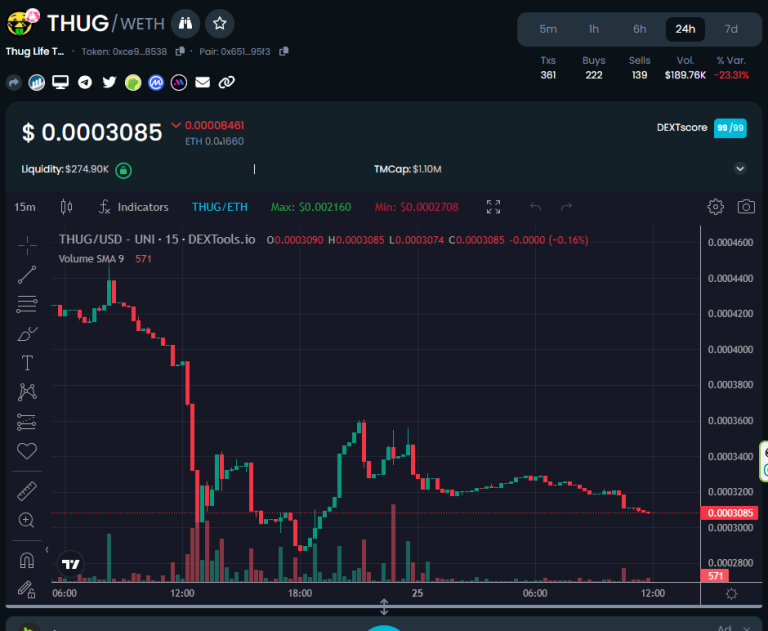Toggle magnet mode in the drawing toolbar
This screenshot has height=631, width=768.
click(27, 560)
